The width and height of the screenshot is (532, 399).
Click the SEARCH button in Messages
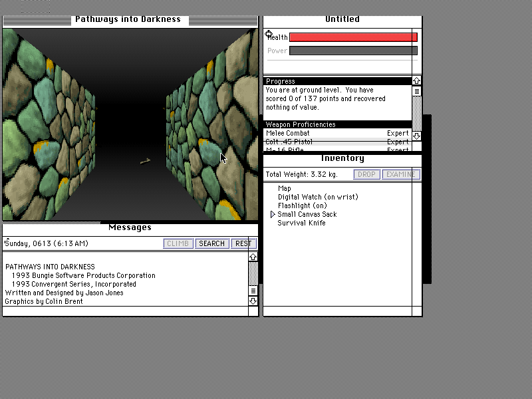click(211, 243)
